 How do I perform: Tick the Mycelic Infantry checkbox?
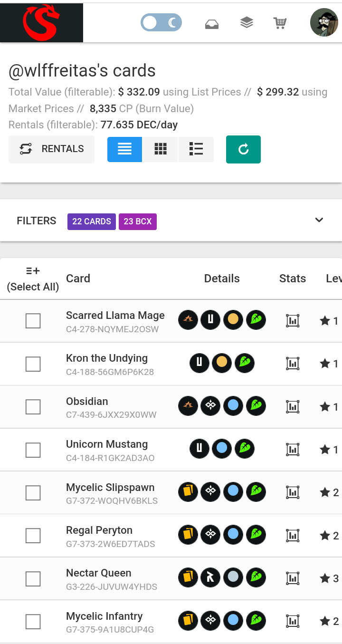[x=33, y=622]
